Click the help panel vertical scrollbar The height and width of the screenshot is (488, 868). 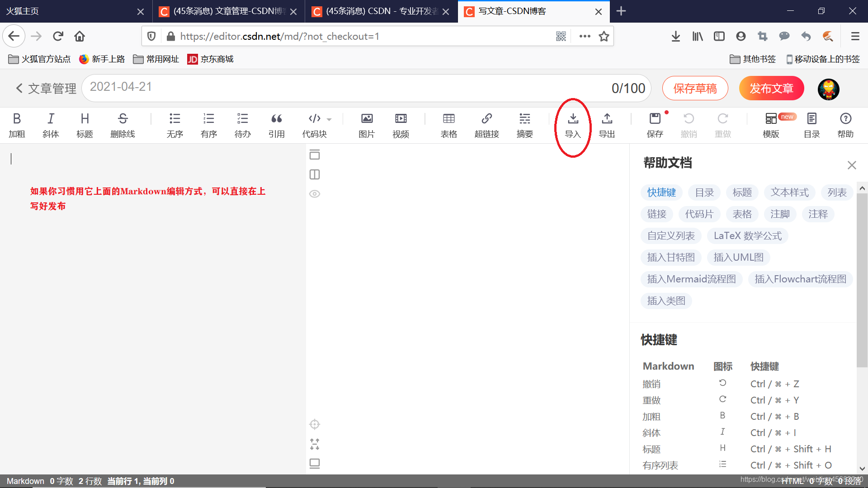(x=862, y=280)
